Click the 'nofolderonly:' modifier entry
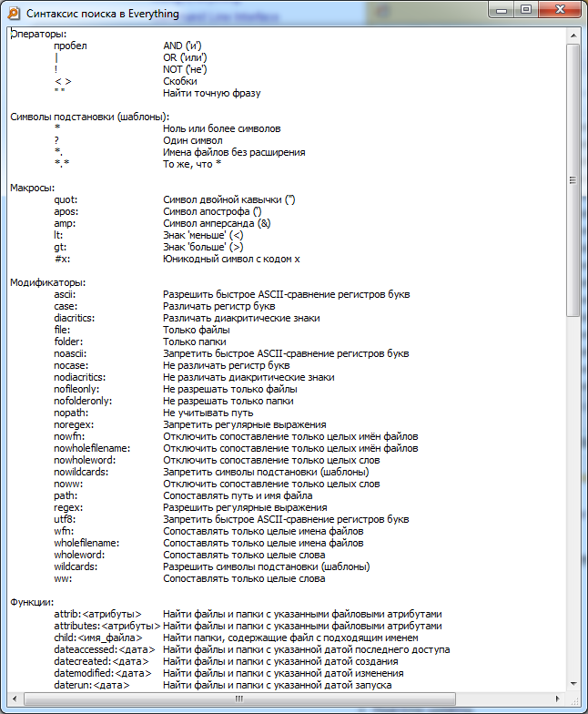The image size is (588, 714). pyautogui.click(x=83, y=401)
